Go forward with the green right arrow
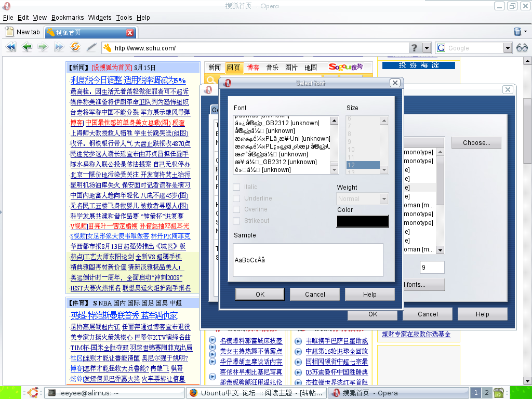Viewport: 532px width, 399px height. click(x=43, y=47)
